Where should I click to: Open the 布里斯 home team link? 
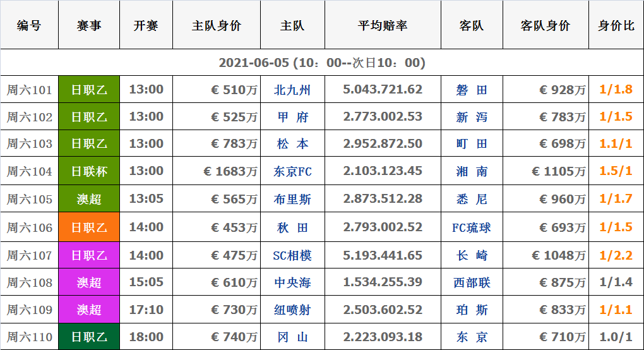click(292, 199)
